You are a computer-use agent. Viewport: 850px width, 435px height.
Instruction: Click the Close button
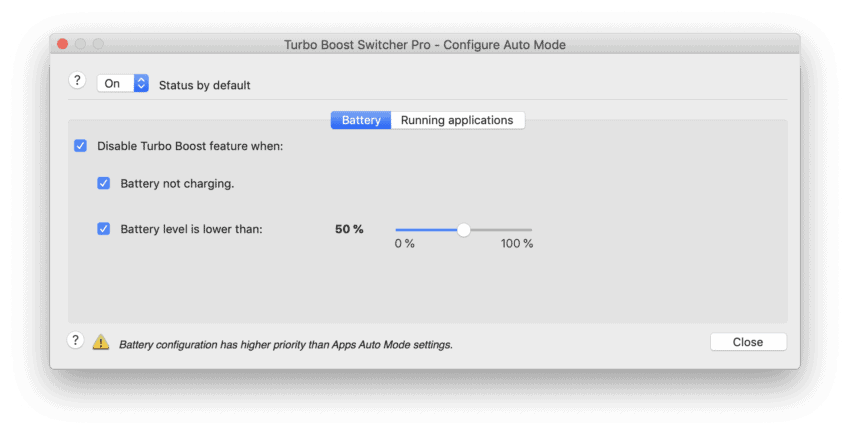pyautogui.click(x=748, y=342)
